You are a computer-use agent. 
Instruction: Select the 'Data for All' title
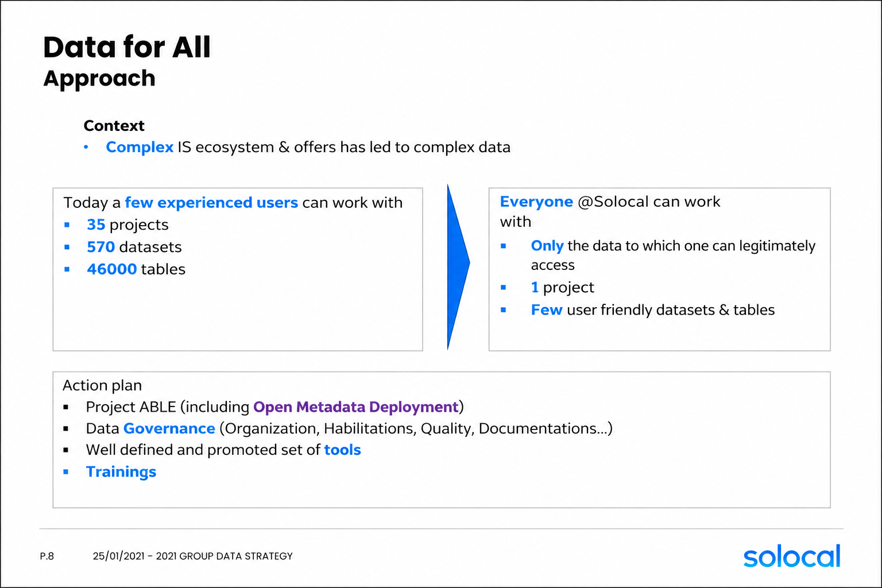tap(127, 47)
